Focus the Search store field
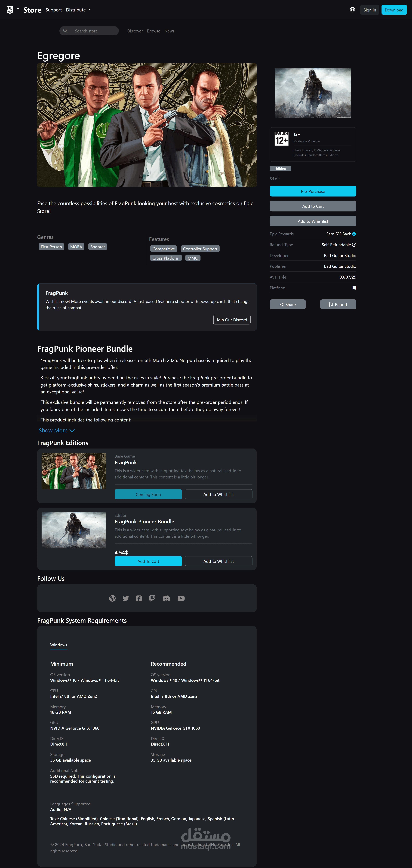The width and height of the screenshot is (412, 868). point(89,31)
